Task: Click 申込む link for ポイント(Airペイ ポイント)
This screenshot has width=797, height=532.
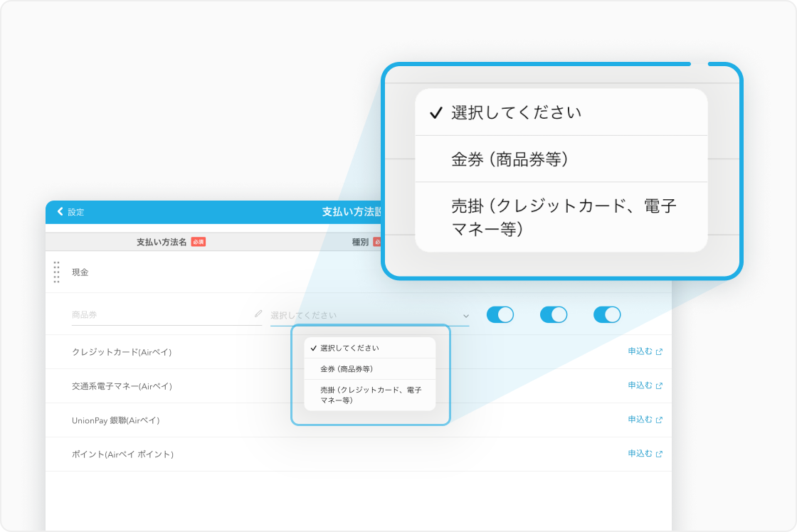Action: click(640, 454)
